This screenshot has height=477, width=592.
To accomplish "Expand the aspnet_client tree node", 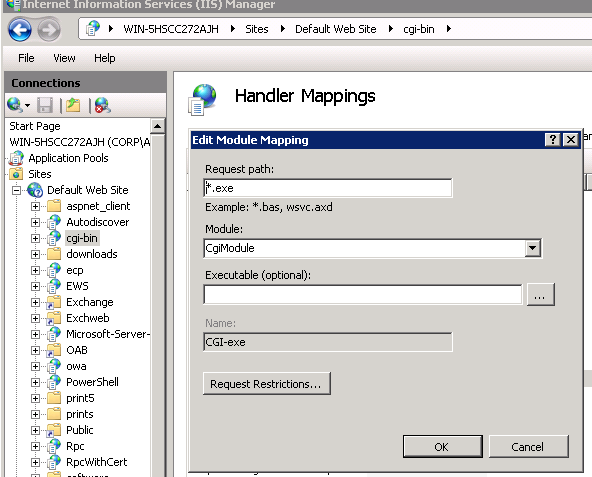I will tap(35, 206).
